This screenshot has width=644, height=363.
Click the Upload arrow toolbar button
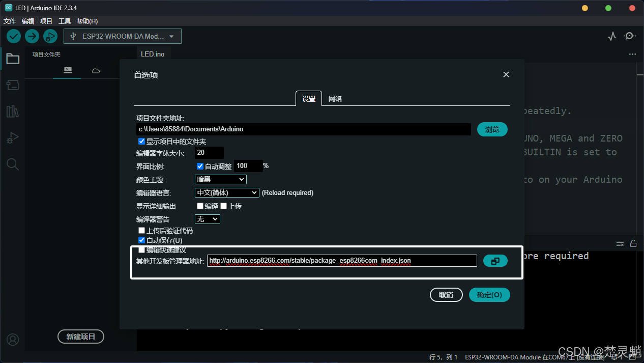pyautogui.click(x=32, y=36)
